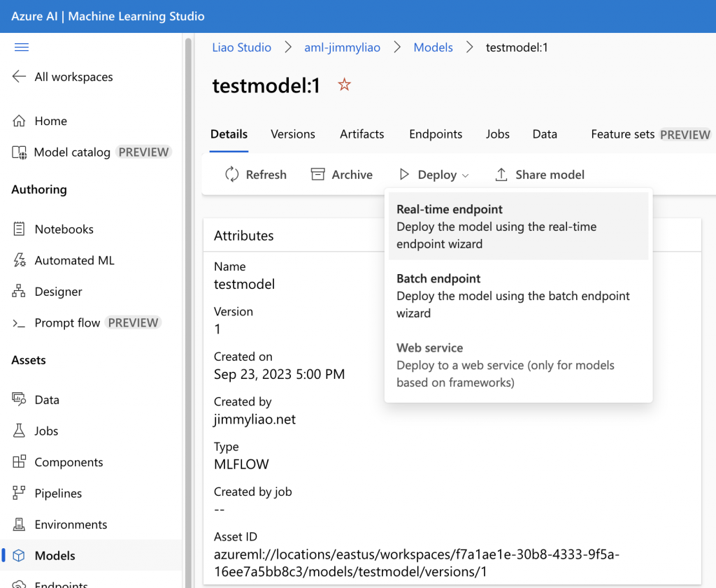Select Real-time endpoint deployment option
The image size is (716, 588).
[518, 226]
